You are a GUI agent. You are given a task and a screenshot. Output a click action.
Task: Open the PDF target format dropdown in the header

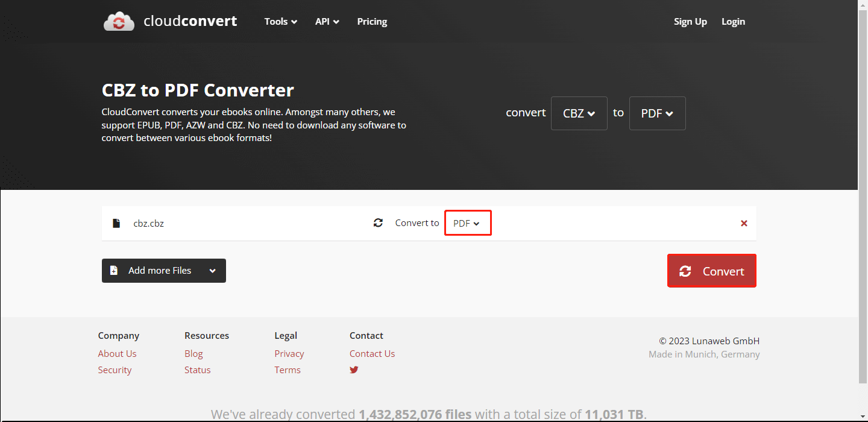tap(657, 113)
